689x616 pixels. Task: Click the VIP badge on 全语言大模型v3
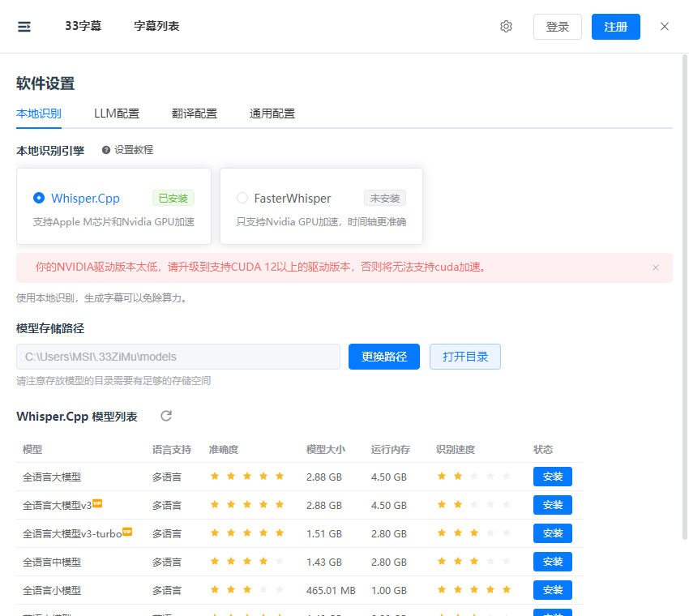tap(97, 503)
